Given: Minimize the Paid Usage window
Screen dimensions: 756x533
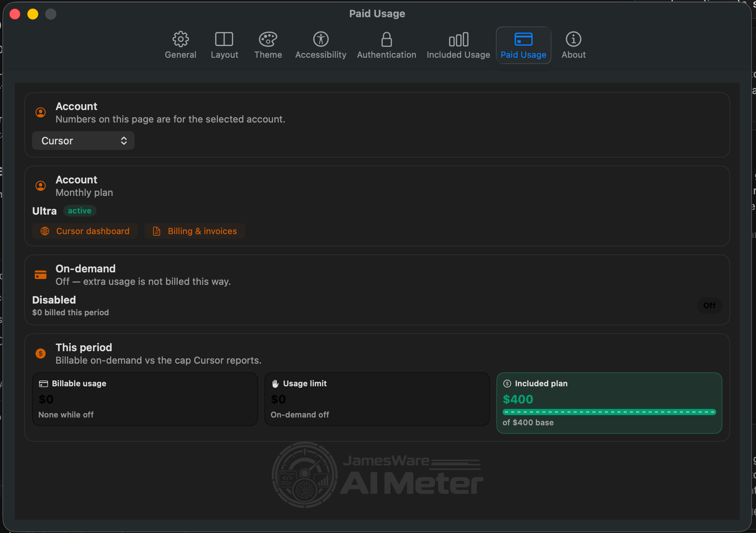Looking at the screenshot, I should 33,14.
